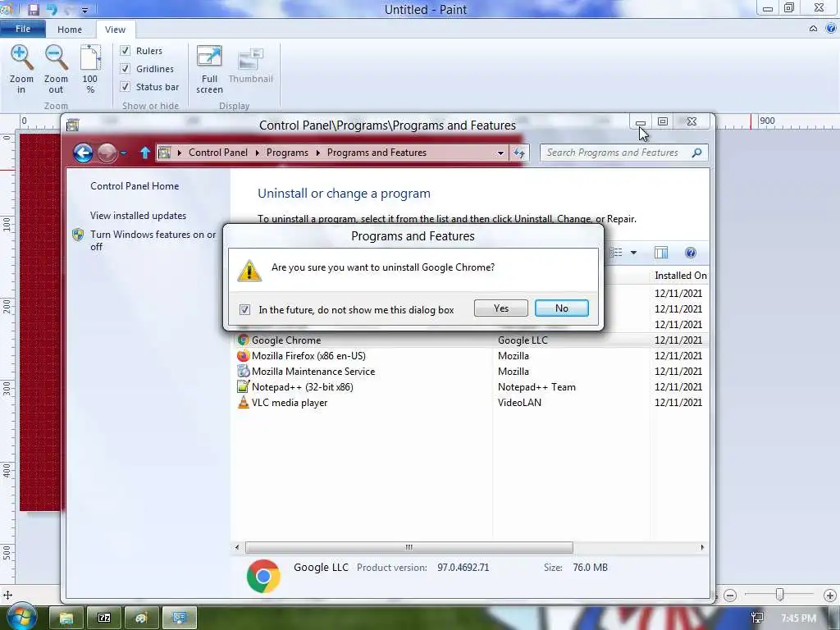Screen dimensions: 840x630
Task: Click the Programs breadcrumb segment
Action: tap(287, 153)
